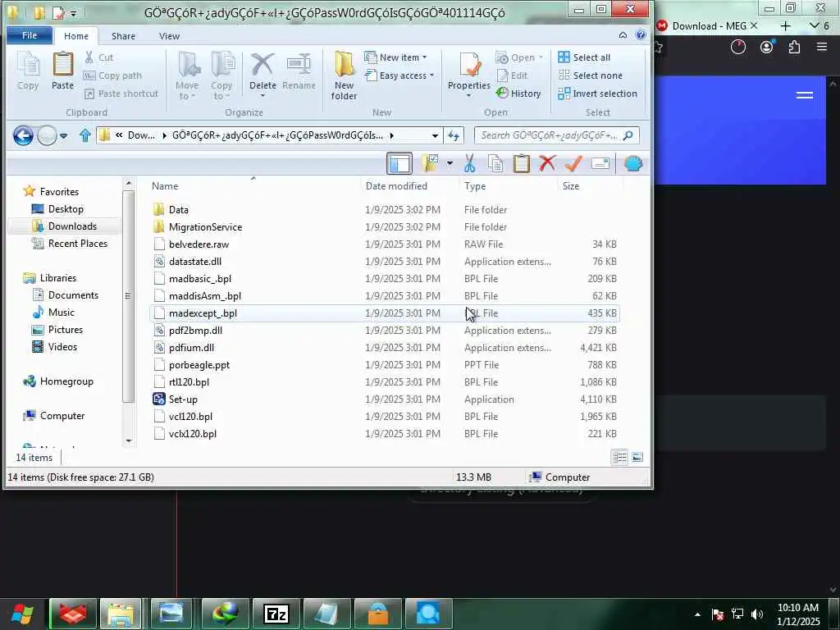
Task: Switch to the Home ribbon tab
Action: [76, 36]
